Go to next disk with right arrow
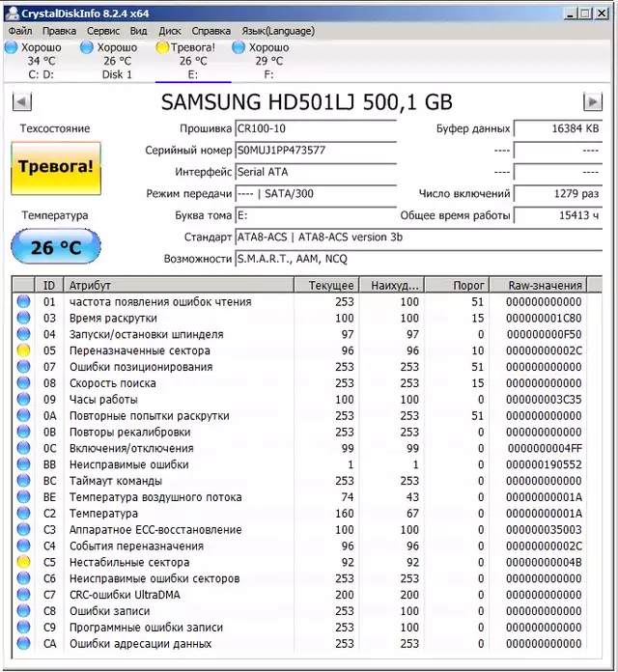The height and width of the screenshot is (672, 618). (593, 102)
